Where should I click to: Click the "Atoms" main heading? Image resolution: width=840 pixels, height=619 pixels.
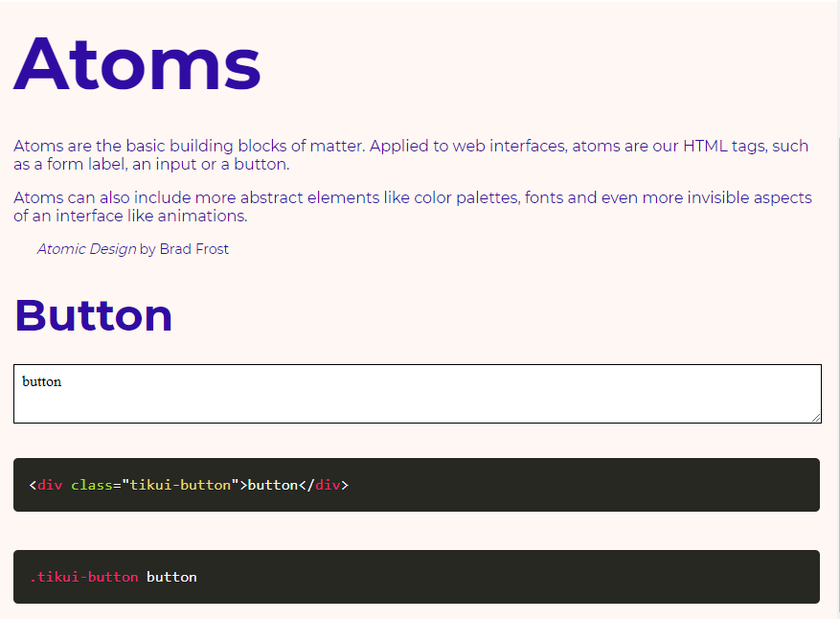click(138, 63)
